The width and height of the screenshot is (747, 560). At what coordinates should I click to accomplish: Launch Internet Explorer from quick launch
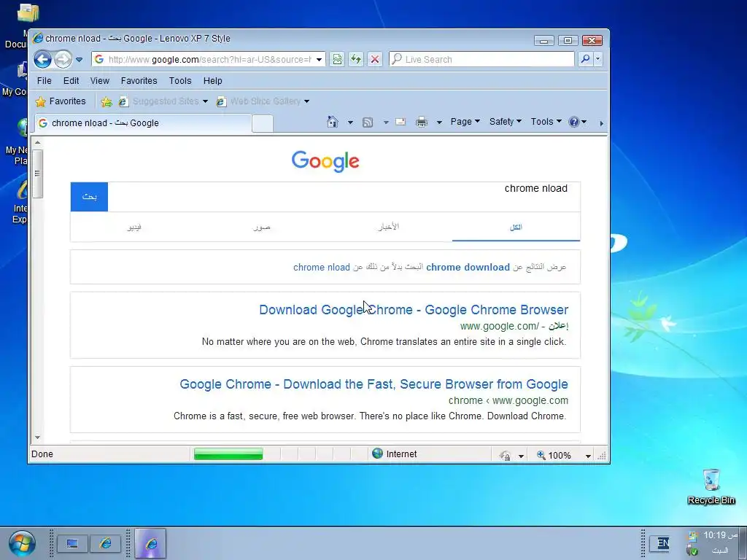(x=105, y=544)
